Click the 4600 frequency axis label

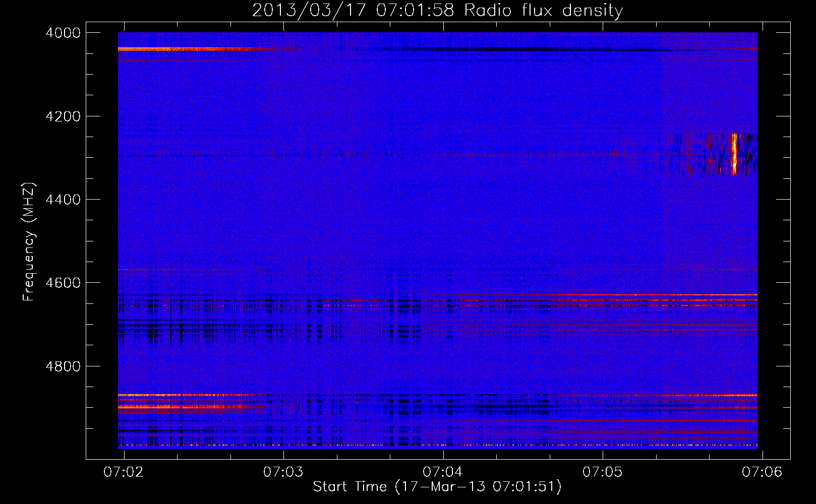63,283
